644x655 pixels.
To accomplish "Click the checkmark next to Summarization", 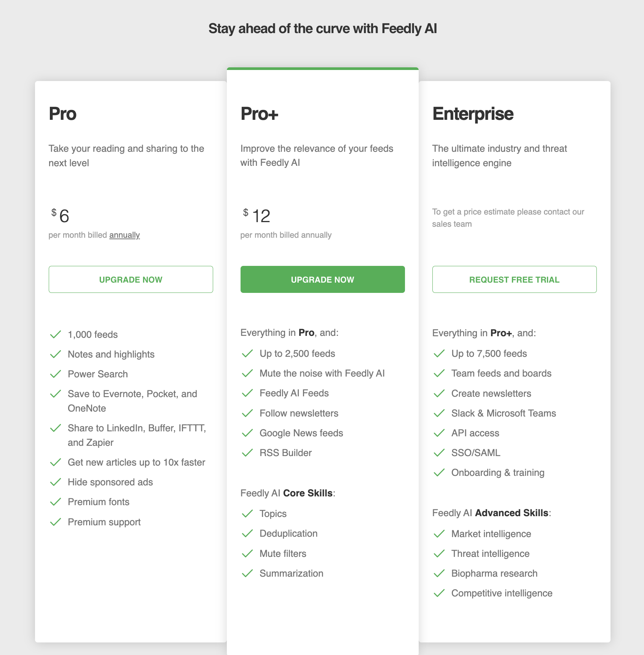I will point(248,573).
